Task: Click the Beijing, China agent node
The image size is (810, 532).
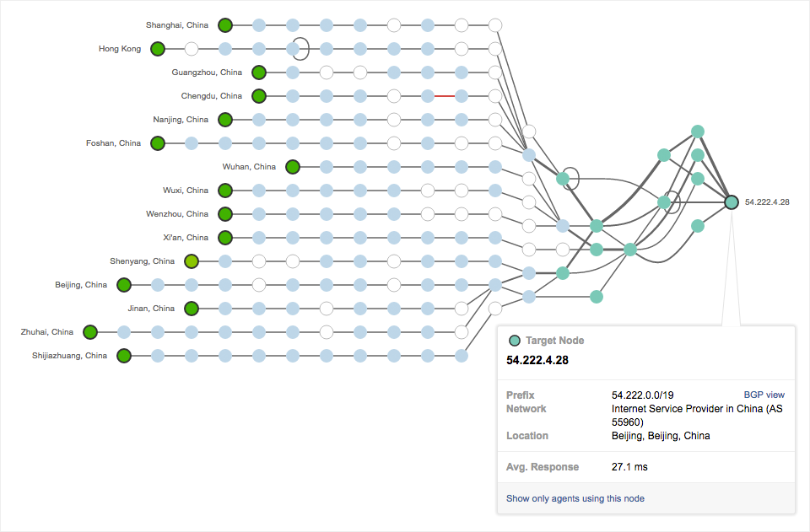Action: tap(124, 285)
